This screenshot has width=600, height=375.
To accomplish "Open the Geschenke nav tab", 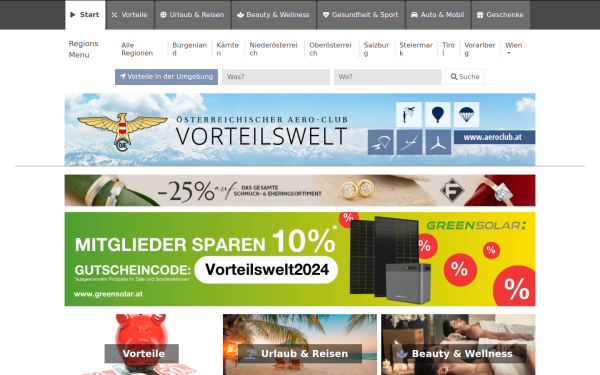I will coord(501,15).
